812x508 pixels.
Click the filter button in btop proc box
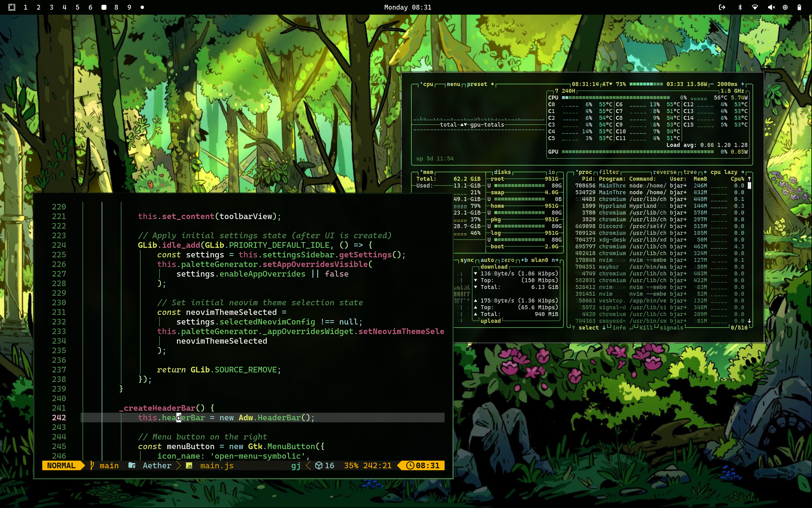coord(609,172)
